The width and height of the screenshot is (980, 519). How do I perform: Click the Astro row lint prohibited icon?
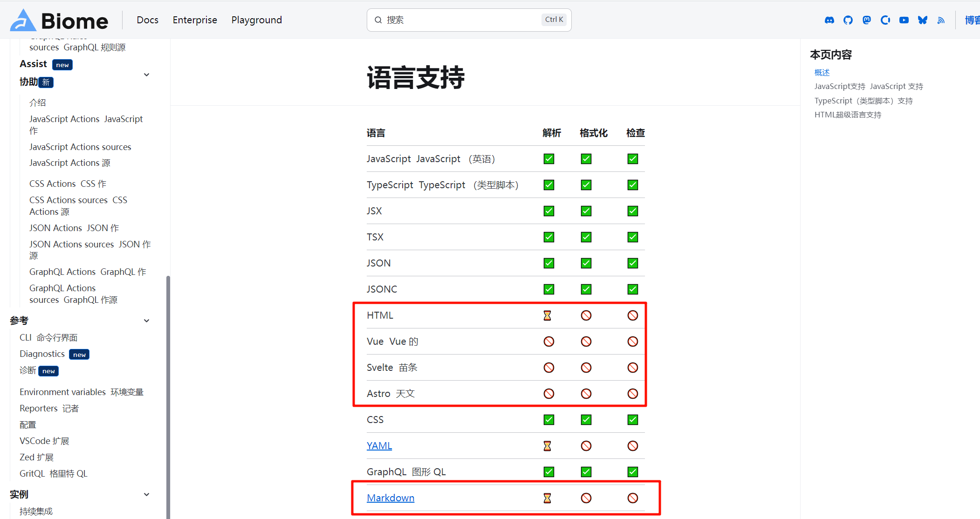pyautogui.click(x=633, y=394)
